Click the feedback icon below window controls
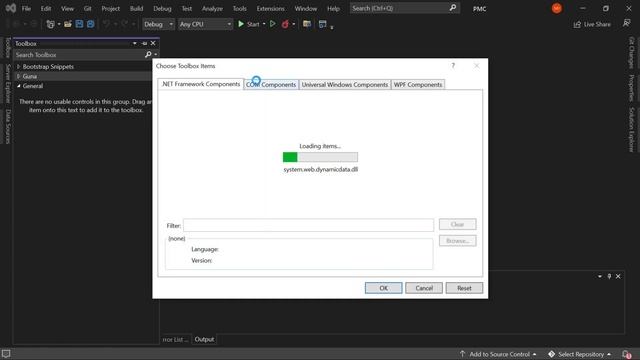640x360 pixels. click(627, 24)
